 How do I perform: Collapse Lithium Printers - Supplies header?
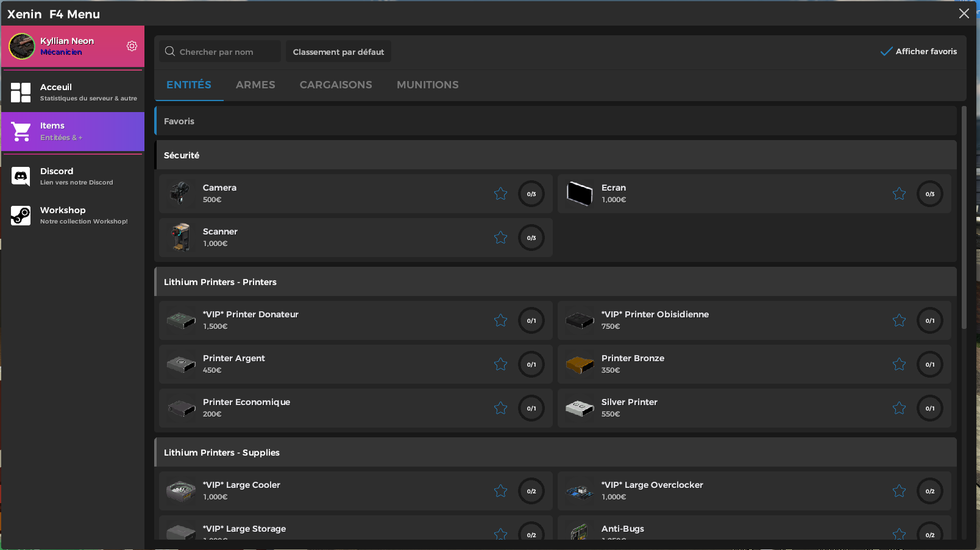(x=555, y=452)
